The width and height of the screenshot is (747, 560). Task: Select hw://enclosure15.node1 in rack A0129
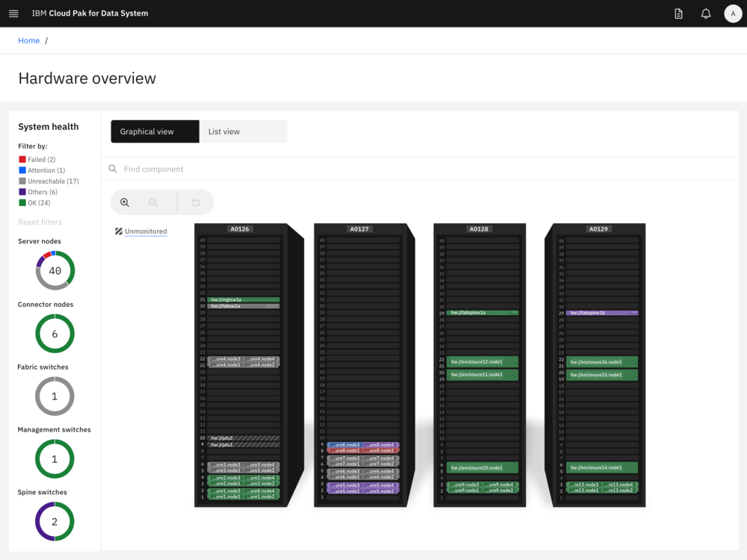point(602,375)
